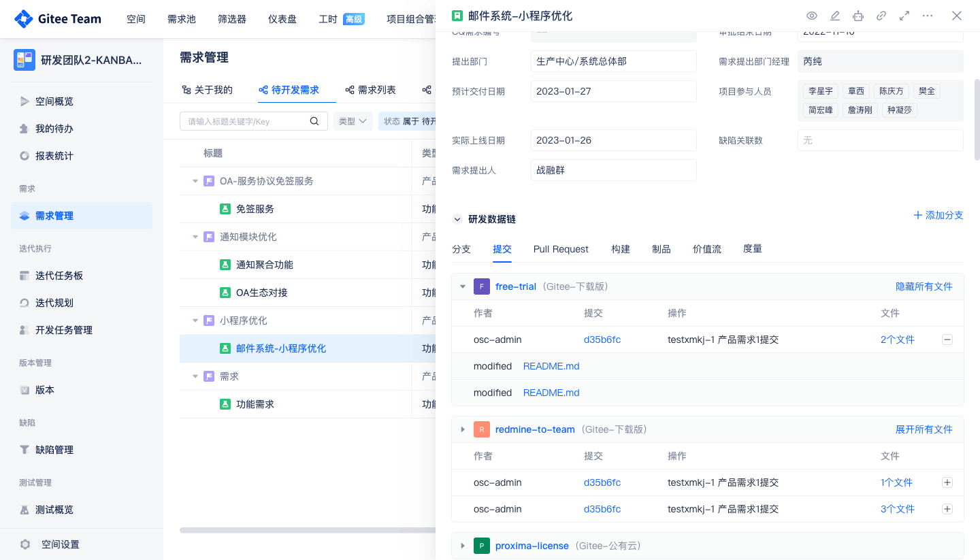Open the 类型 filter dropdown
The width and height of the screenshot is (980, 560).
[353, 121]
